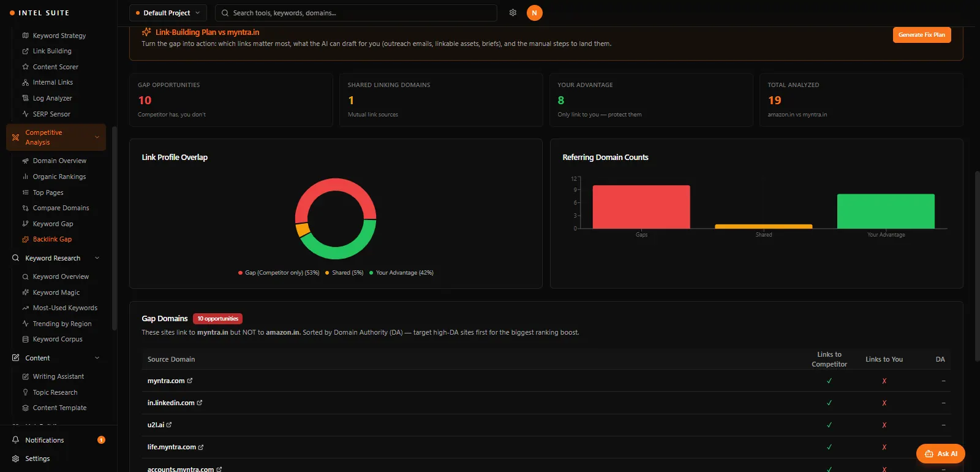Screen dimensions: 980x472
Task: Click the red Gaps bar in chart
Action: (641, 207)
